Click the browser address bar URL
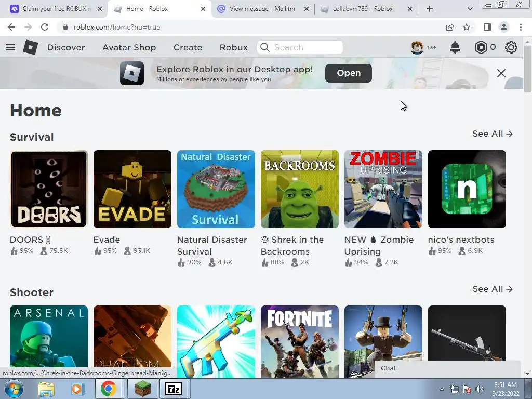The height and width of the screenshot is (399, 532). [x=117, y=27]
